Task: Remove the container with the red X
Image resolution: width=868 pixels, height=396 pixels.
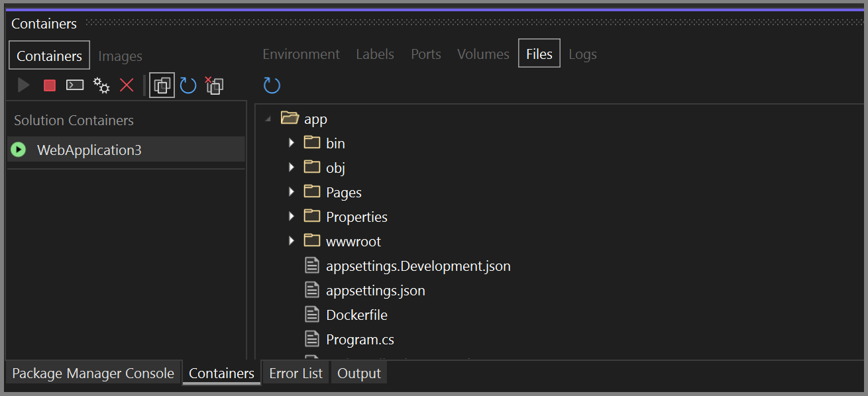Action: tap(127, 85)
